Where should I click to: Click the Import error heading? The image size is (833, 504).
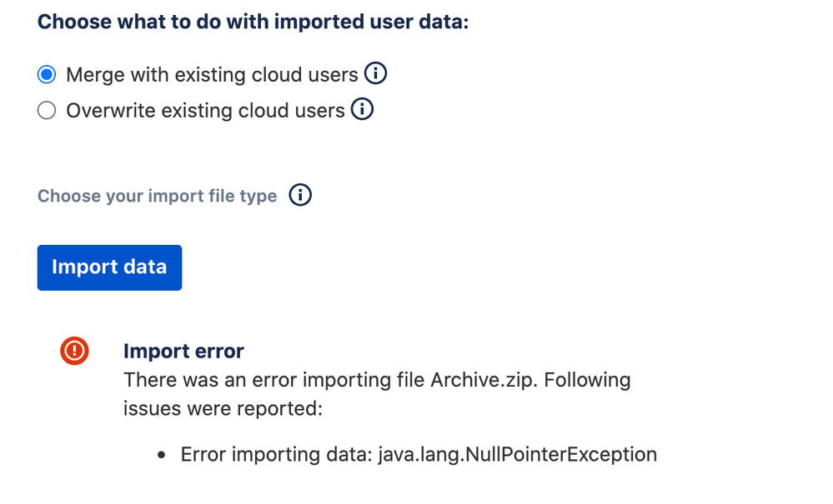point(183,351)
